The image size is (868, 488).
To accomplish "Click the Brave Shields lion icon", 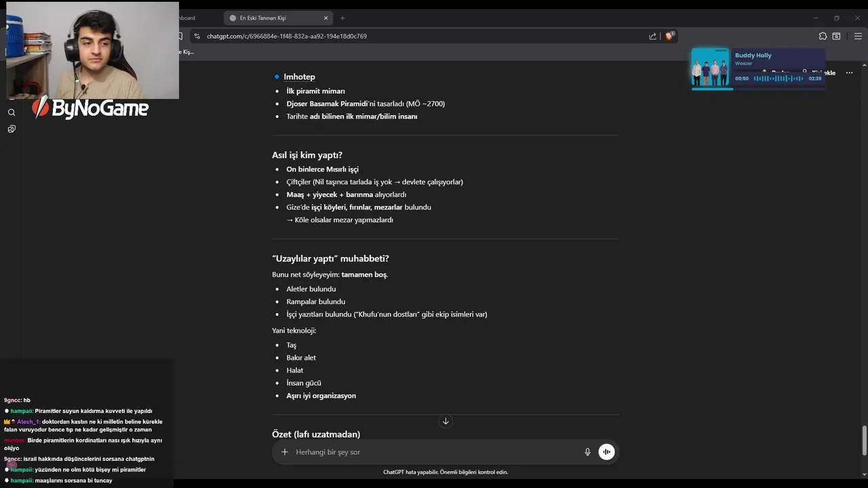I will pyautogui.click(x=669, y=36).
